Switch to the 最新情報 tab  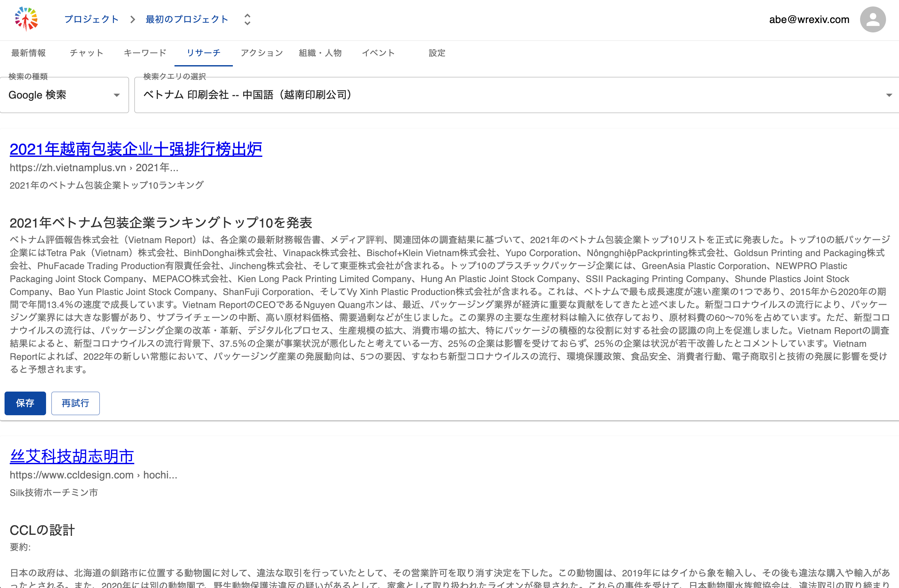29,53
